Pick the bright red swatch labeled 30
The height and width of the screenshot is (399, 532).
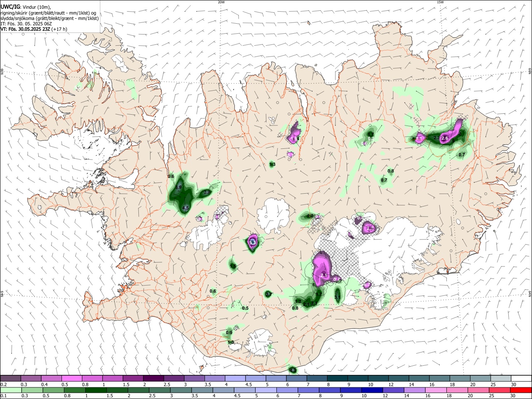click(x=520, y=390)
